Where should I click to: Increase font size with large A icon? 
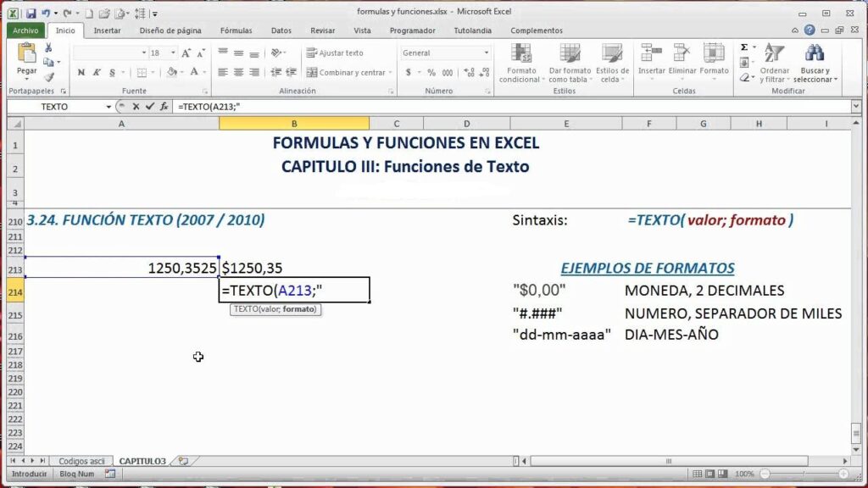(x=186, y=53)
